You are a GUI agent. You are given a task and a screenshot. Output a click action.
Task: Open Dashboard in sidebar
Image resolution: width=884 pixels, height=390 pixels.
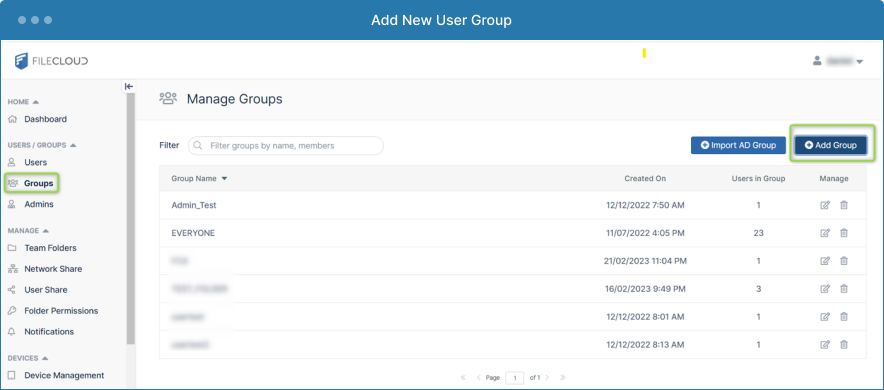click(x=45, y=119)
